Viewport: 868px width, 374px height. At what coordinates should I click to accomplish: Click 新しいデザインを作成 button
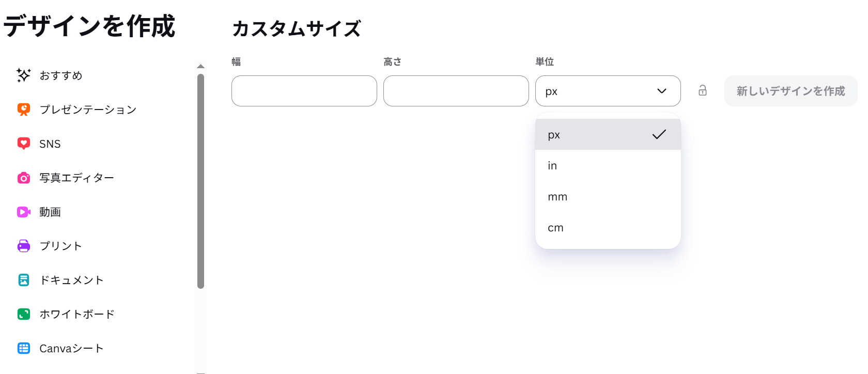[791, 91]
